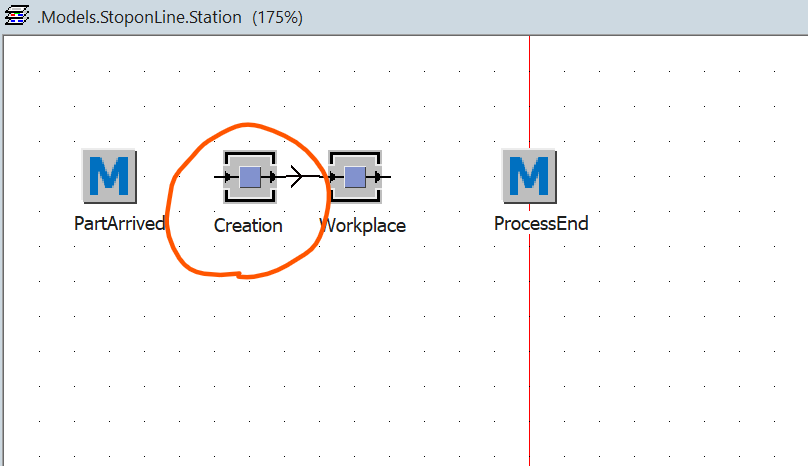808x466 pixels.
Task: Select the PartArrived method icon
Action: point(109,176)
